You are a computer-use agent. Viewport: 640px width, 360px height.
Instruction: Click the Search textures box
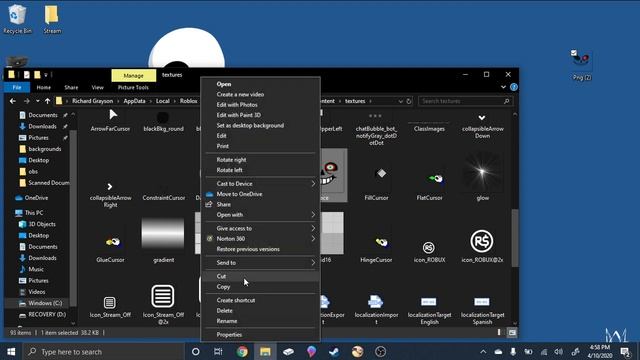[x=465, y=101]
